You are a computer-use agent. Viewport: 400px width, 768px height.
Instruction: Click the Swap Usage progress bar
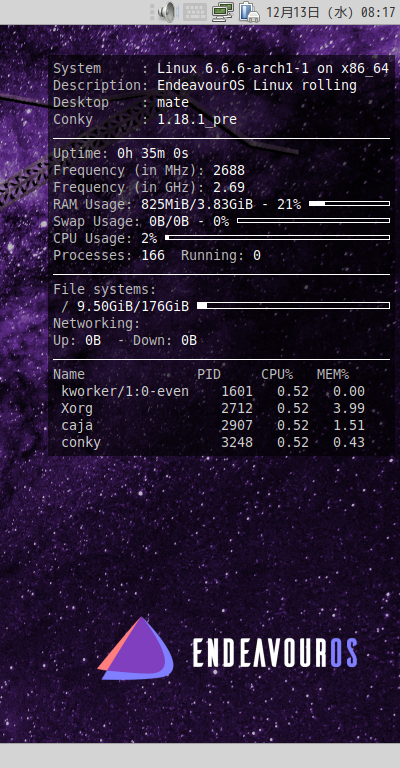pyautogui.click(x=313, y=220)
